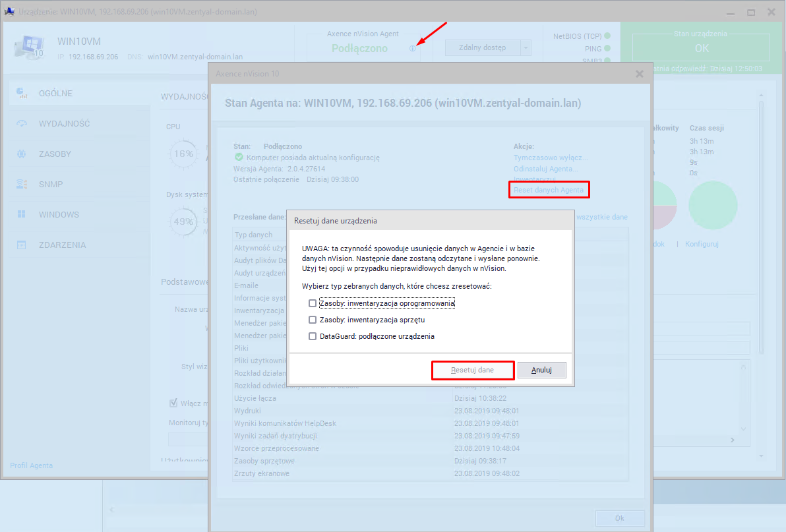Click the WINDOWS logo icon in sidebar

[x=22, y=214]
